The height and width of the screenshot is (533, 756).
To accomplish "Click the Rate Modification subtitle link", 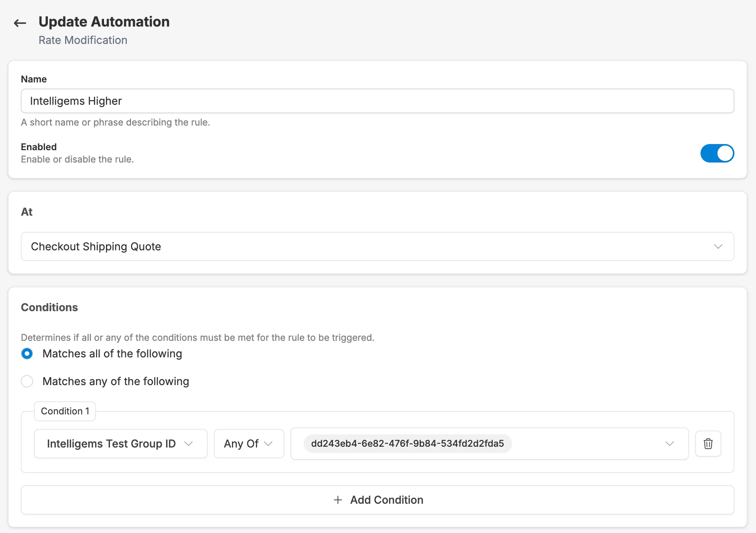I will [83, 40].
